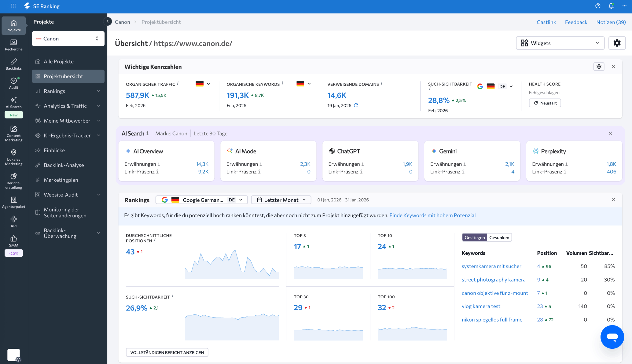Select the API sidebar icon

pyautogui.click(x=14, y=221)
